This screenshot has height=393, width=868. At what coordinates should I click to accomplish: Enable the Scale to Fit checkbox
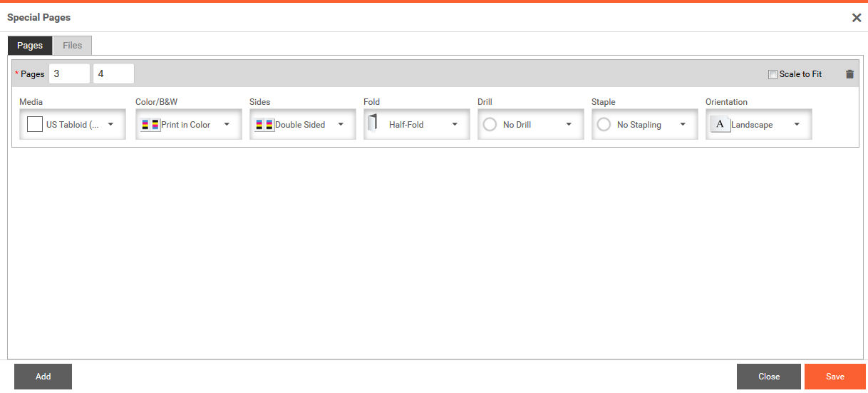coord(773,74)
